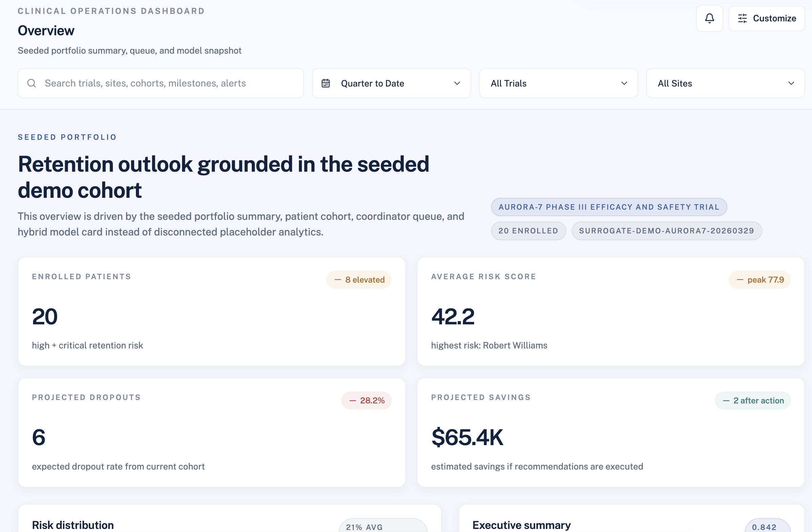Click the SURROGATE-DEMO-AURORA7-20260329 tag
The height and width of the screenshot is (532, 812).
pos(666,231)
